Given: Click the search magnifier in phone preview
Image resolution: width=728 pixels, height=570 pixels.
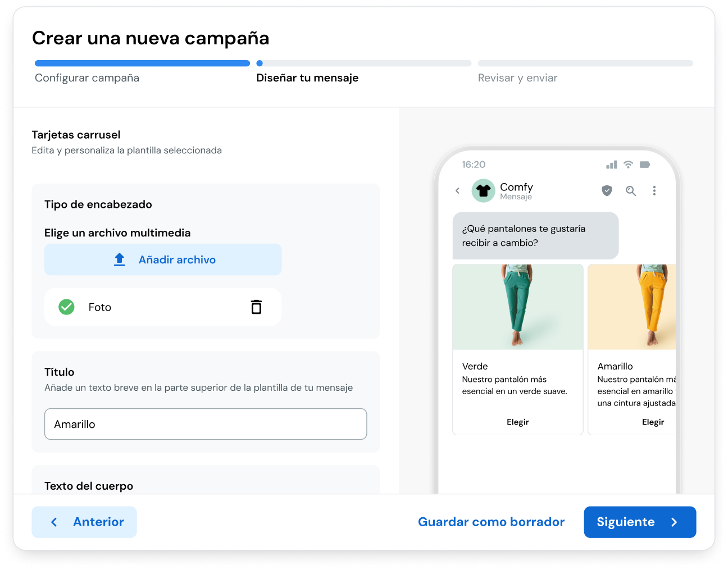Looking at the screenshot, I should pyautogui.click(x=631, y=191).
